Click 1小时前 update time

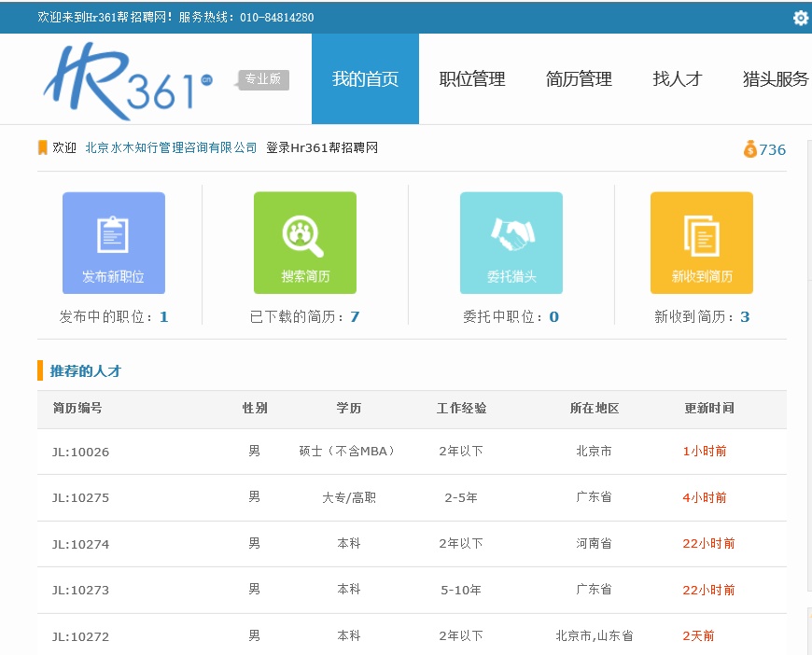pos(705,451)
